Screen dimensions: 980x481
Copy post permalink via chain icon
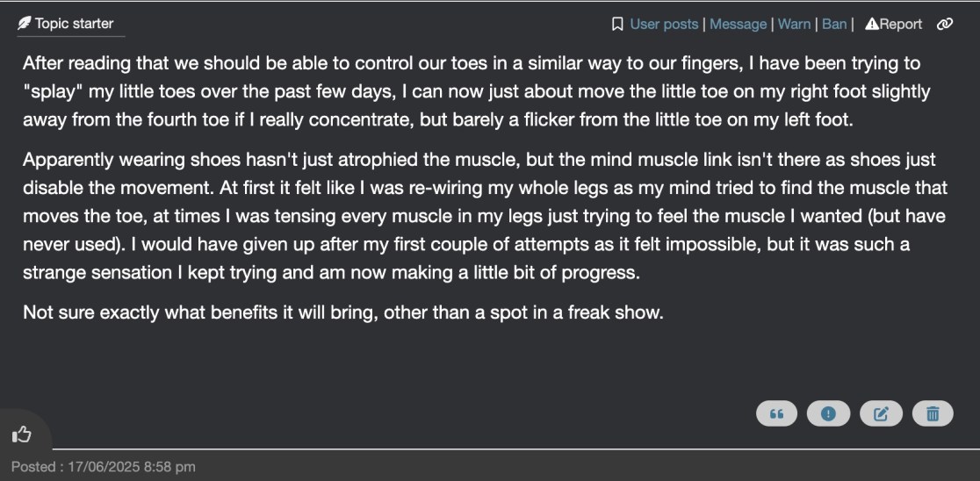(945, 25)
